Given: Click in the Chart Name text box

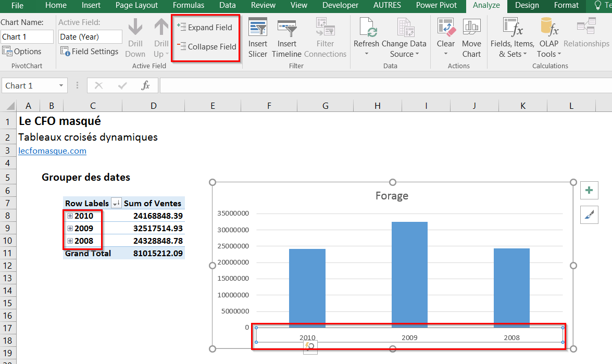Looking at the screenshot, I should pos(27,37).
